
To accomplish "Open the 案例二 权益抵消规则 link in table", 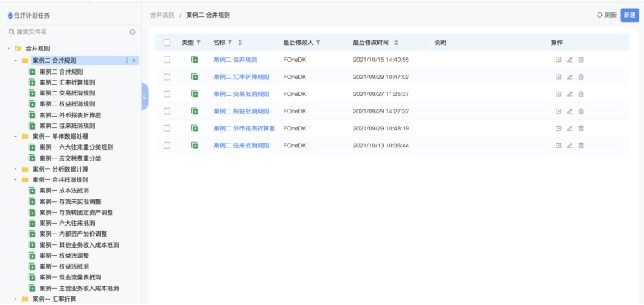I will tap(242, 111).
